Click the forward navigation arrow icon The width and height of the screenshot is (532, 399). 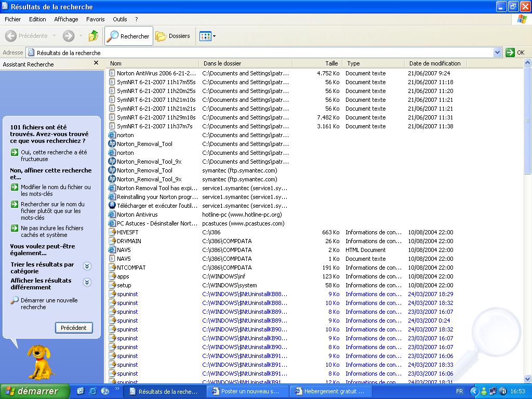[x=69, y=36]
